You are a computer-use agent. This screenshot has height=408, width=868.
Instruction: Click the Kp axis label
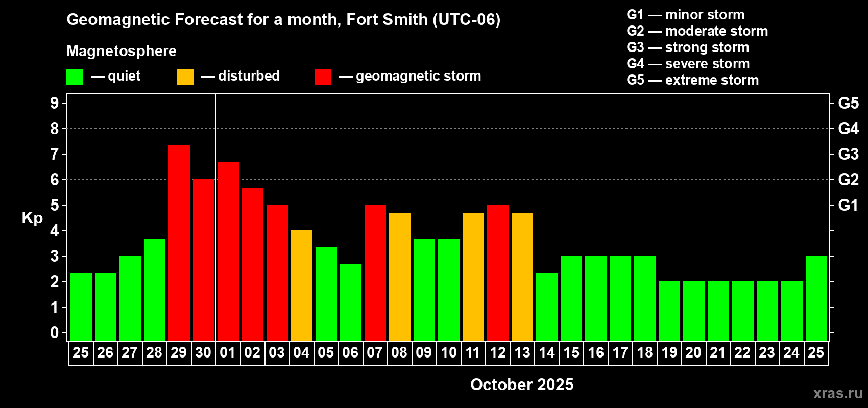[32, 218]
